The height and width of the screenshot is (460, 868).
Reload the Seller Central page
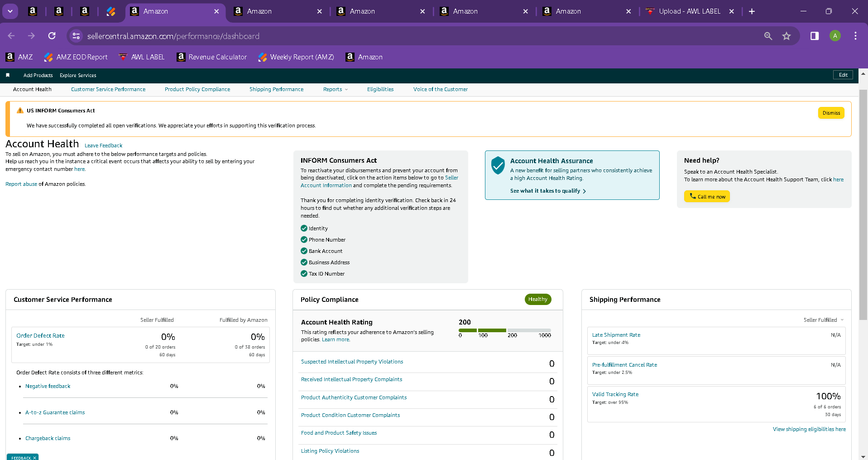pyautogui.click(x=52, y=36)
